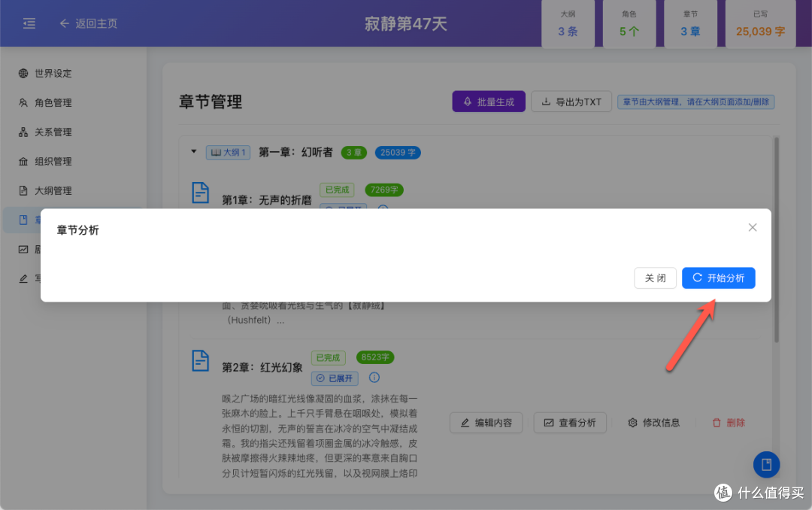The image size is (812, 510).
Task: Click the 寂静第47天 project title
Action: (x=405, y=23)
